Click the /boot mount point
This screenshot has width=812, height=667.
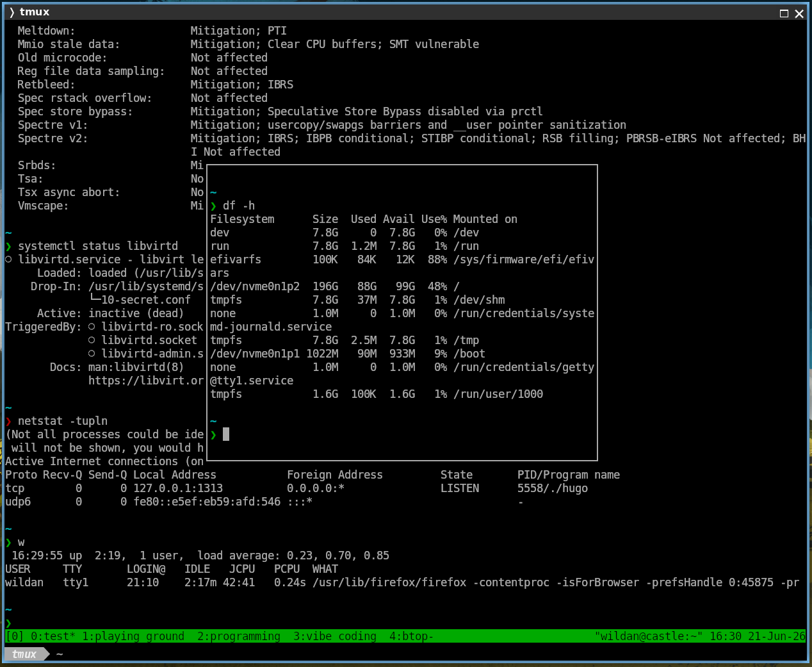[469, 354]
